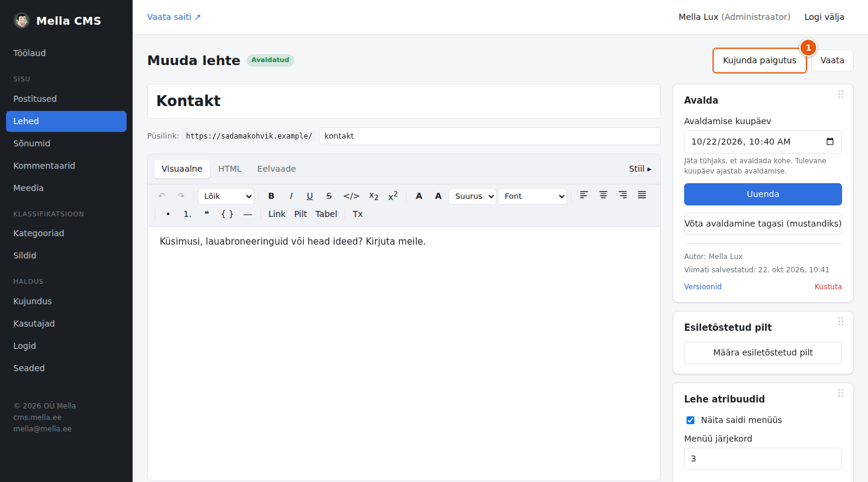868x482 pixels.
Task: Click the Määra esiletõstetud pilt button
Action: point(763,352)
